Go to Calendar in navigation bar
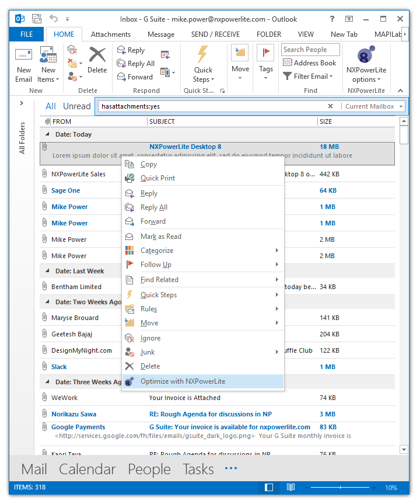The width and height of the screenshot is (420, 504). 87,470
